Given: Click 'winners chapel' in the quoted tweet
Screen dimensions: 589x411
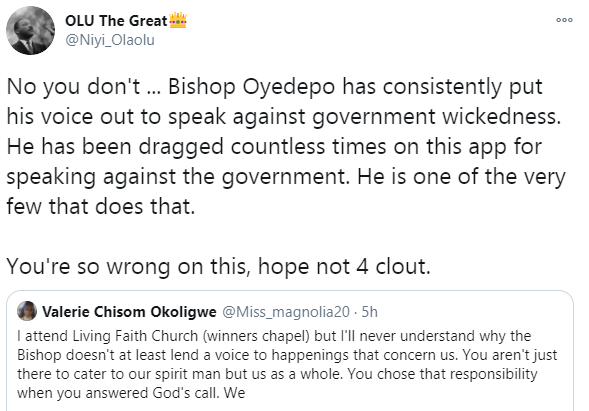Looking at the screenshot, I should point(256,336).
